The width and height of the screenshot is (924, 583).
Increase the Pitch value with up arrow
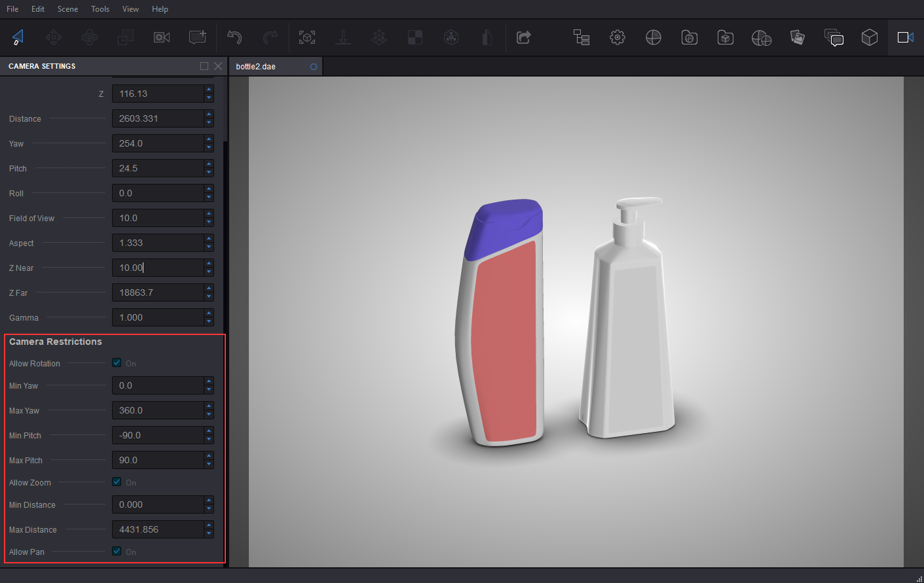coord(209,164)
